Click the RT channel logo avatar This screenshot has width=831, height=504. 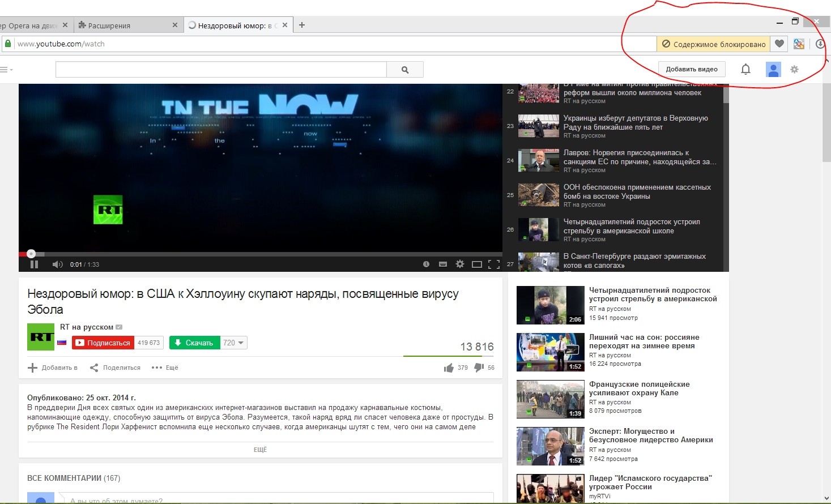[41, 337]
